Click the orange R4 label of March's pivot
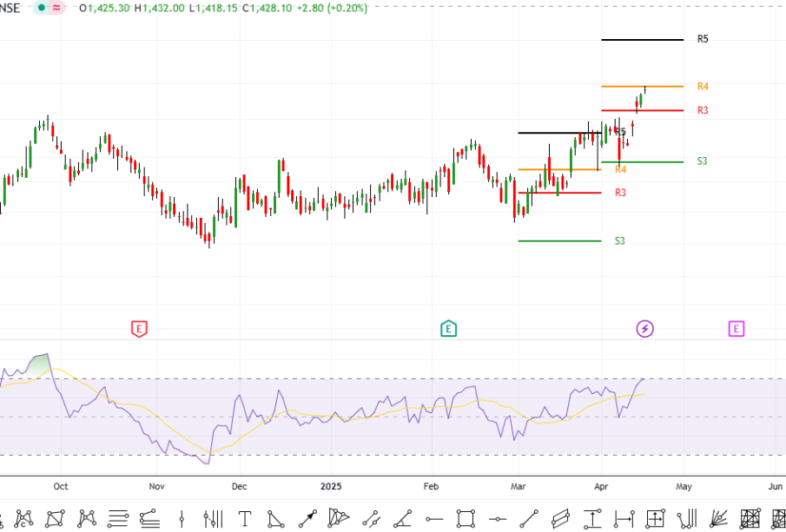This screenshot has width=786, height=532. [621, 170]
